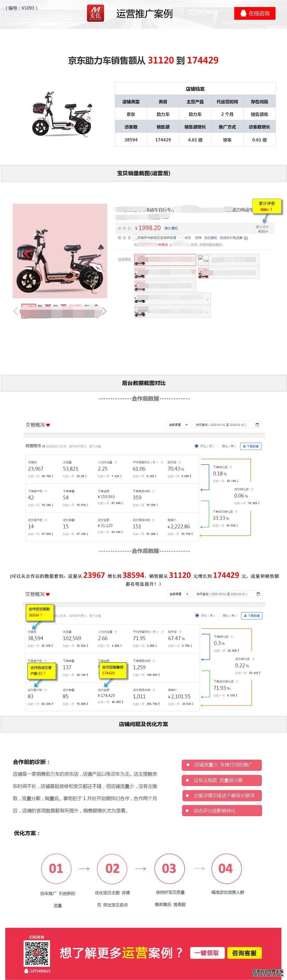Click the 01 step circle
Image resolution: width=287 pixels, height=980 pixels.
pos(56,868)
